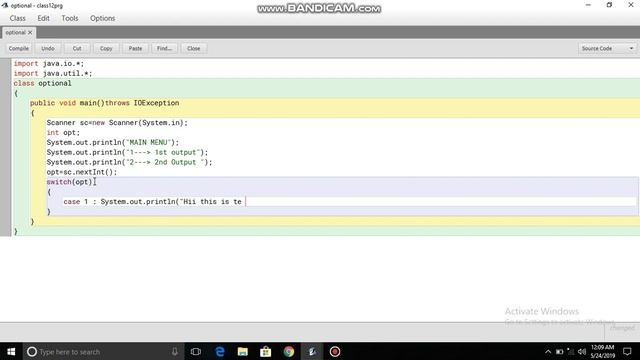Click the 'opt=sc.nextInt();' line
This screenshot has height=360, width=640.
(82, 172)
